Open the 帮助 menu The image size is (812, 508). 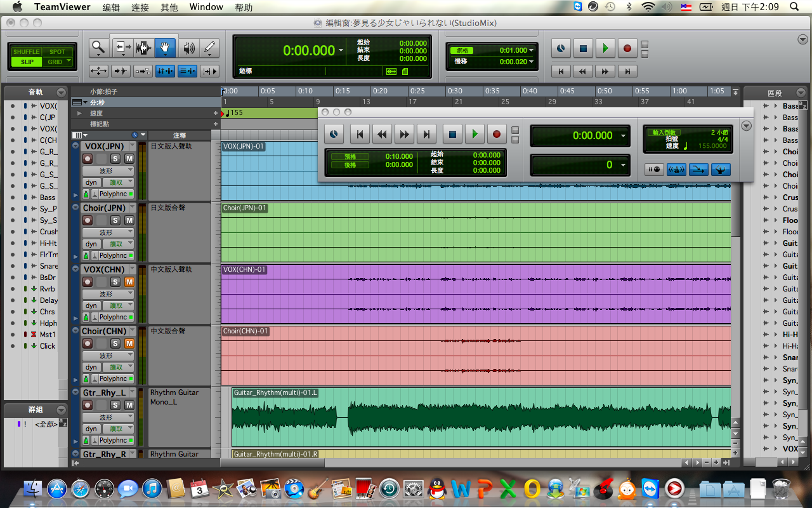tap(244, 7)
